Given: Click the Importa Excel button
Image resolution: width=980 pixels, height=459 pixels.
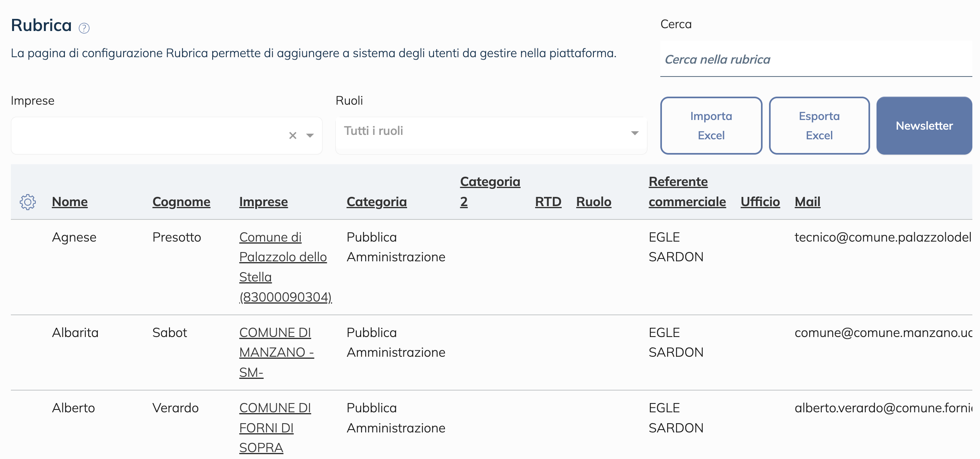Looking at the screenshot, I should click(711, 126).
